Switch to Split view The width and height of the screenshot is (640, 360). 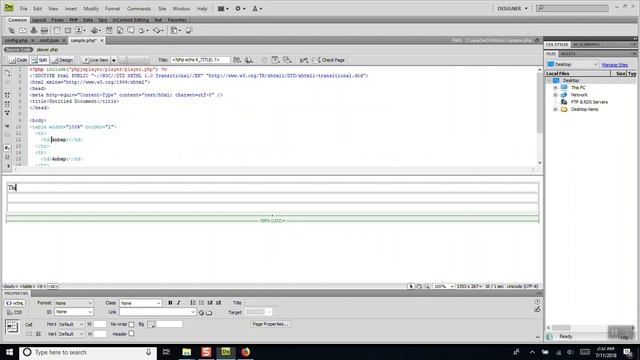pos(40,60)
